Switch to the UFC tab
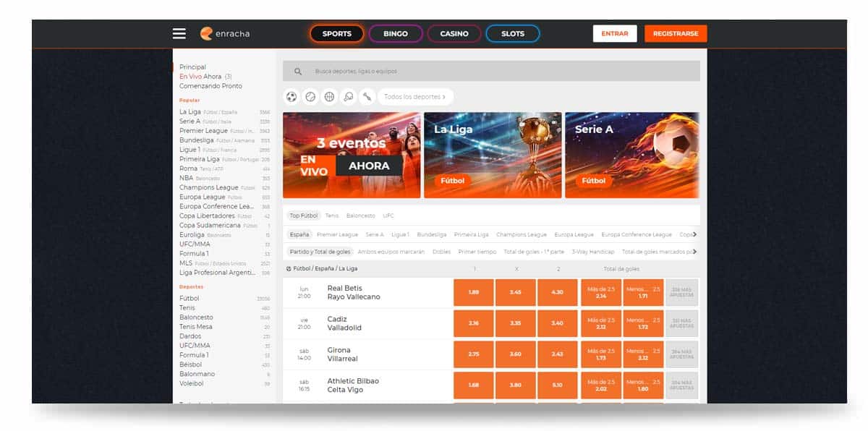The height and width of the screenshot is (431, 868). 388,215
